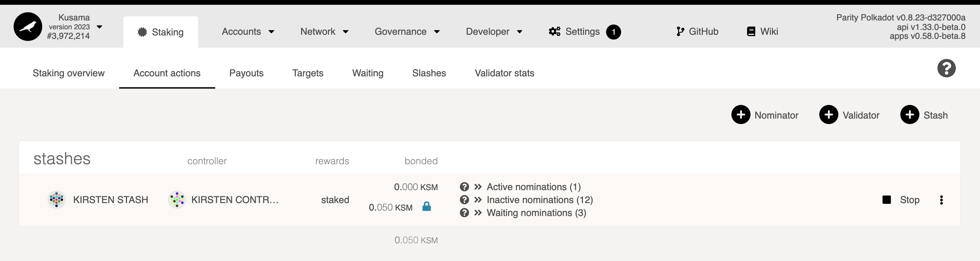Click the blue bonded lock icon
Image resolution: width=980 pixels, height=261 pixels.
pos(426,206)
